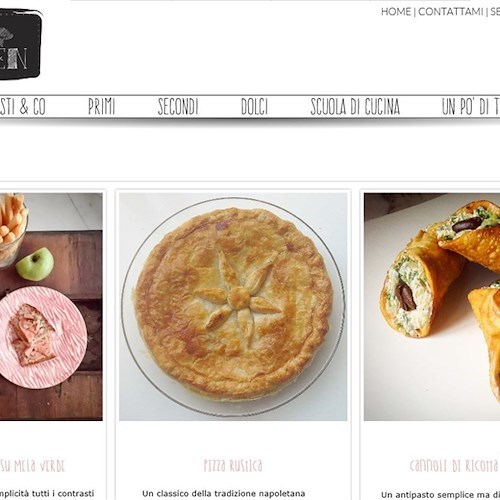
Task: Click the 'Un classico della tradizione napoletana' description
Action: pos(224,493)
